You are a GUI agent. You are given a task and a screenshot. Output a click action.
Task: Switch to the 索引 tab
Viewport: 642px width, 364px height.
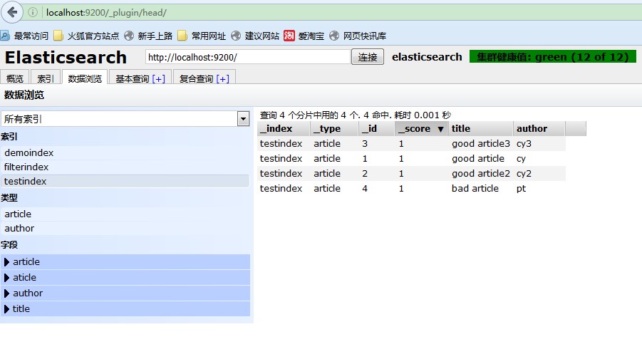pos(46,78)
